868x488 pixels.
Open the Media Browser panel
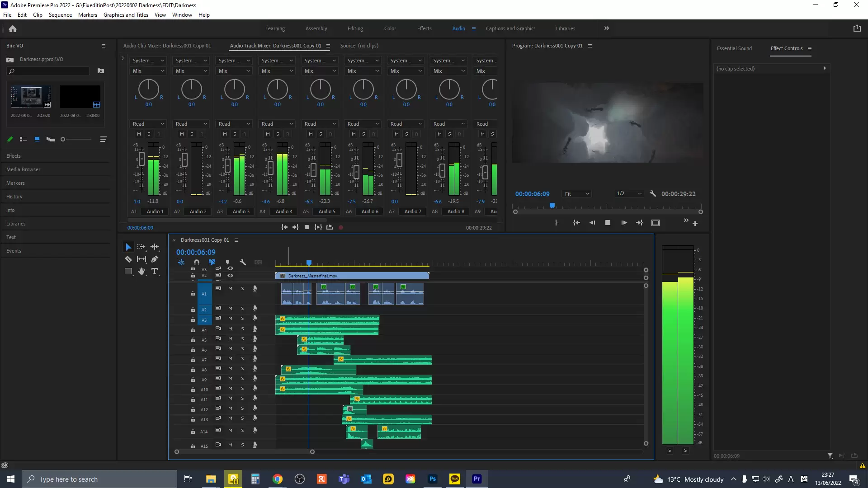(23, 169)
